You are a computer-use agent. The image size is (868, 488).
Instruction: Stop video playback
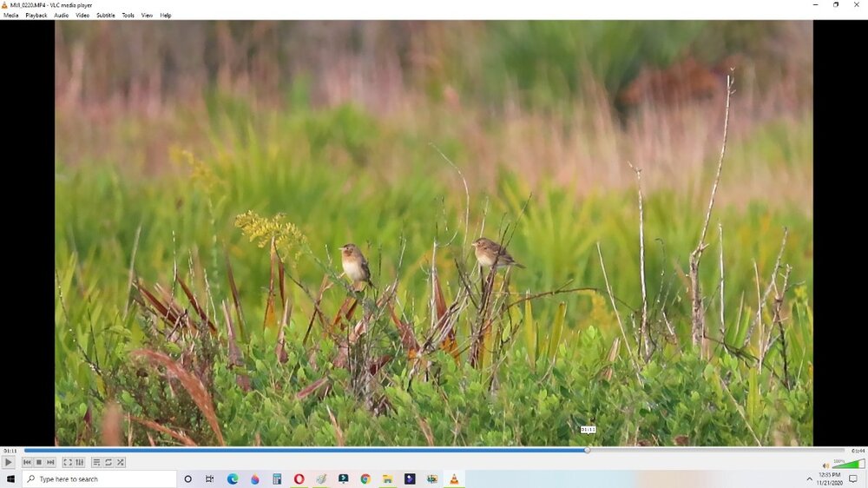point(39,462)
